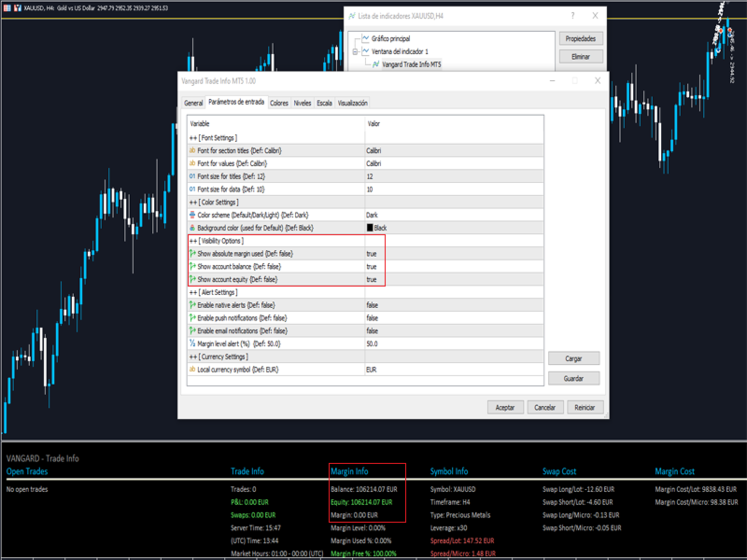Screen dimensions: 747x560
Task: Click the Black background color swatch
Action: pos(370,228)
